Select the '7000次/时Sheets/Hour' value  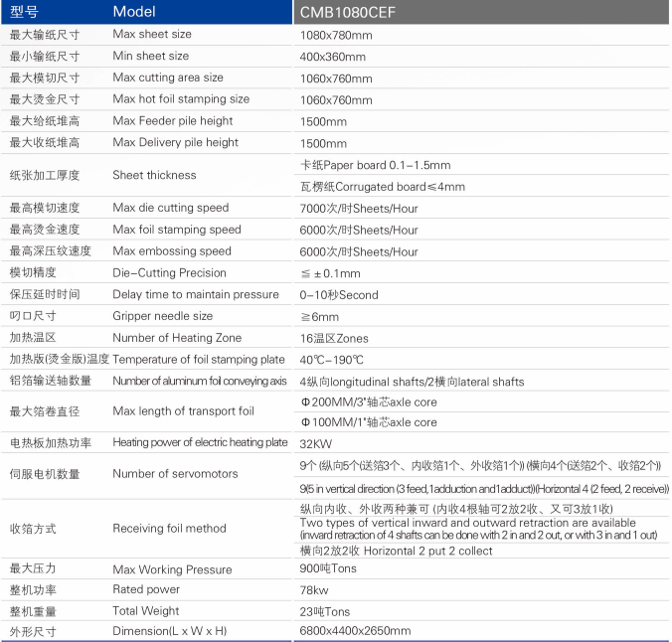tap(359, 209)
